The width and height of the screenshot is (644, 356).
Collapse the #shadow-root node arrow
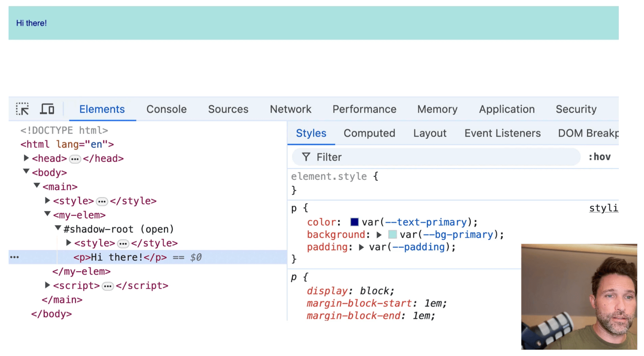tap(58, 228)
